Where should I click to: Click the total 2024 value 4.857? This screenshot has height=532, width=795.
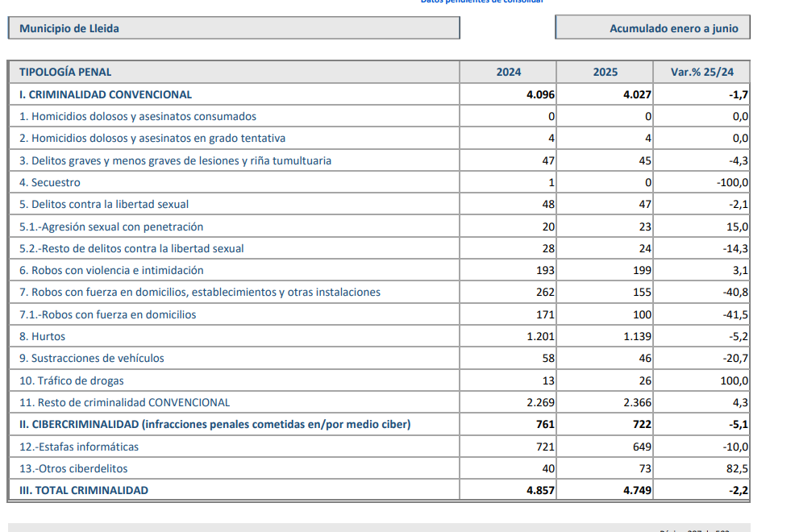[x=540, y=490]
